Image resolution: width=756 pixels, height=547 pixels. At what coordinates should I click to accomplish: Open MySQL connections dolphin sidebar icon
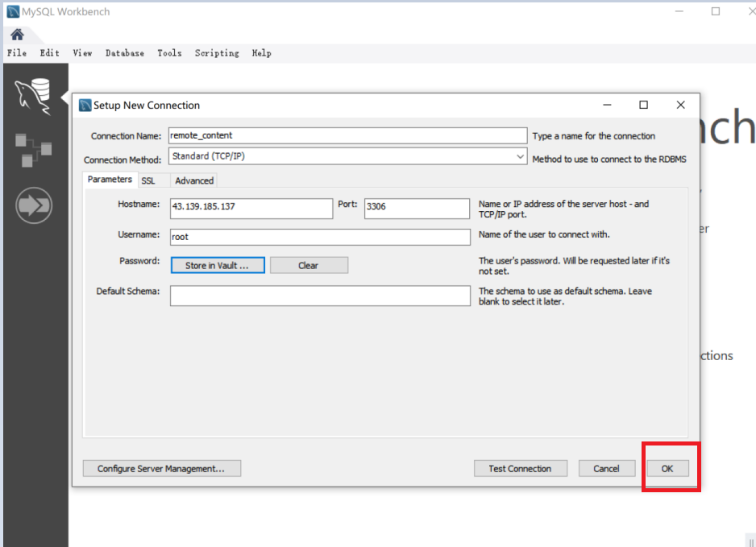33,97
